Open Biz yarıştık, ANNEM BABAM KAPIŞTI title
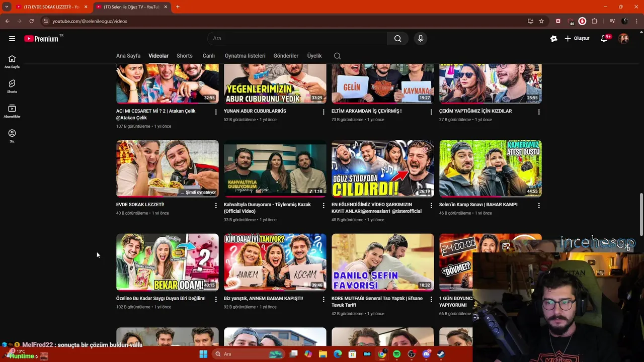 pos(263,299)
